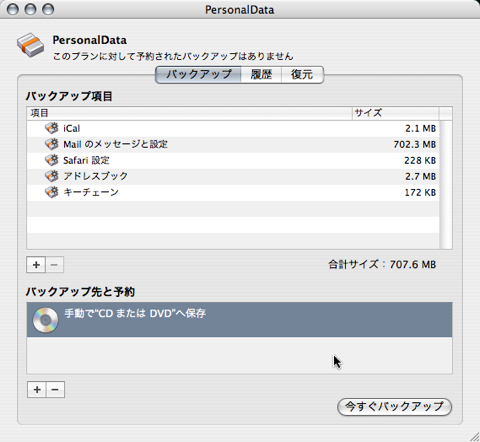Viewport: 480px width, 442px height.
Task: Select the Safari 設定 row
Action: click(233, 160)
